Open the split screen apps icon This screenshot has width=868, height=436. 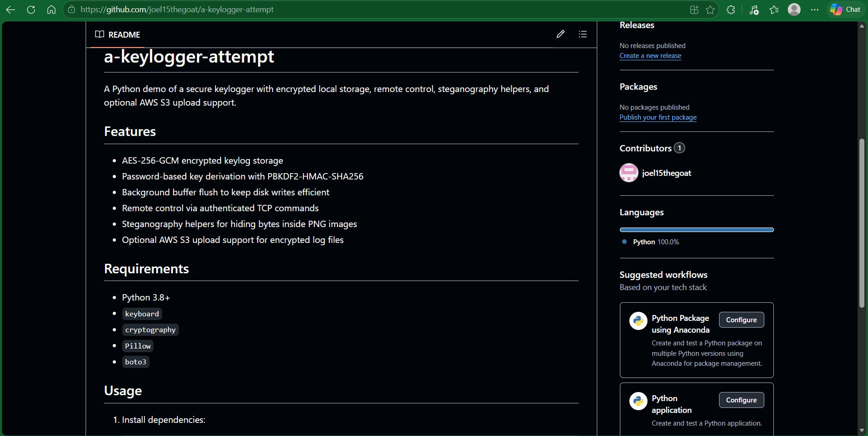point(694,10)
